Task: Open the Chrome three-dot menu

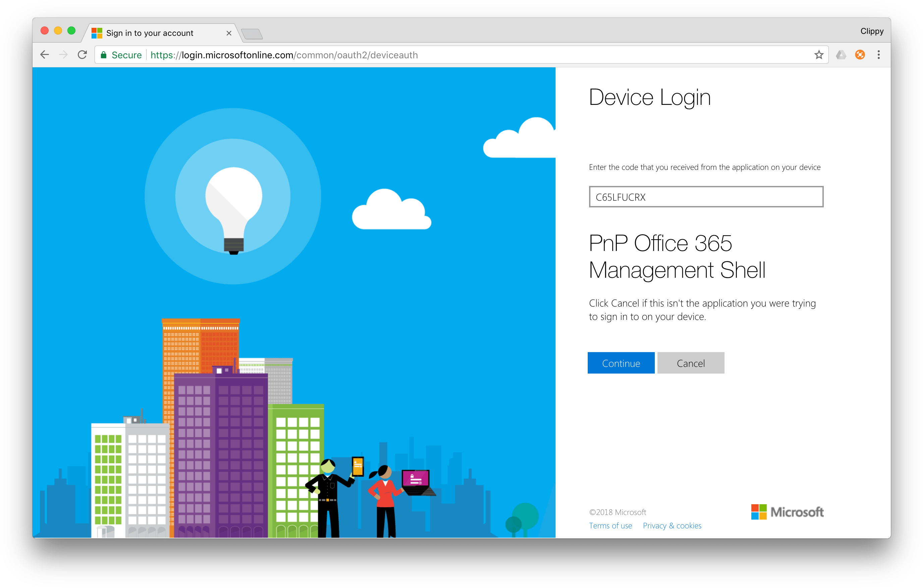Action: coord(878,55)
